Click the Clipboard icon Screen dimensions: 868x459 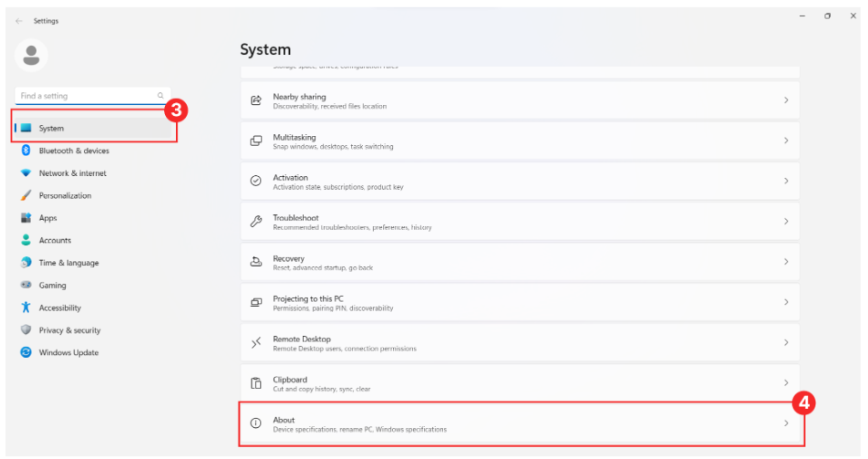pos(255,383)
